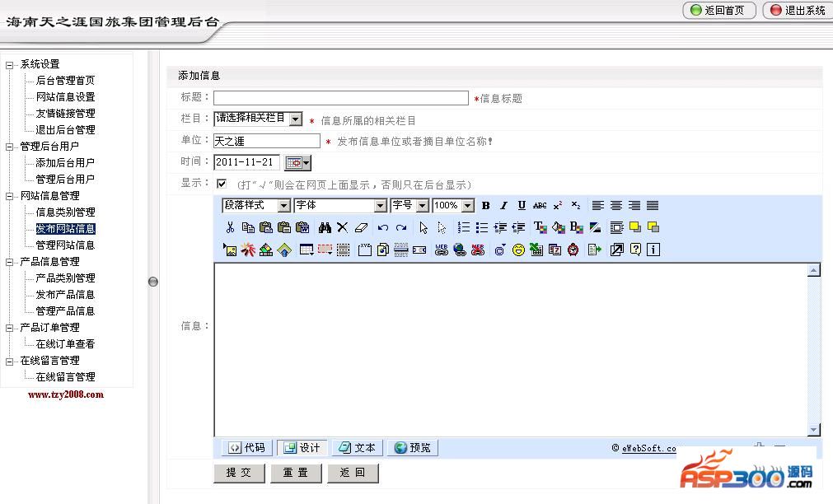Open the date picker calendar dropdown
The image size is (833, 504).
tap(297, 162)
